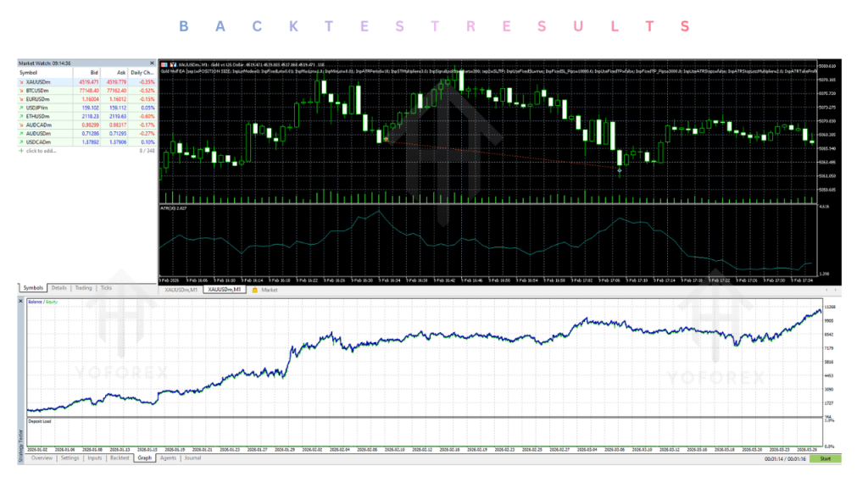This screenshot has width=868, height=488.
Task: Click the green plus to add symbol
Action: (x=21, y=151)
